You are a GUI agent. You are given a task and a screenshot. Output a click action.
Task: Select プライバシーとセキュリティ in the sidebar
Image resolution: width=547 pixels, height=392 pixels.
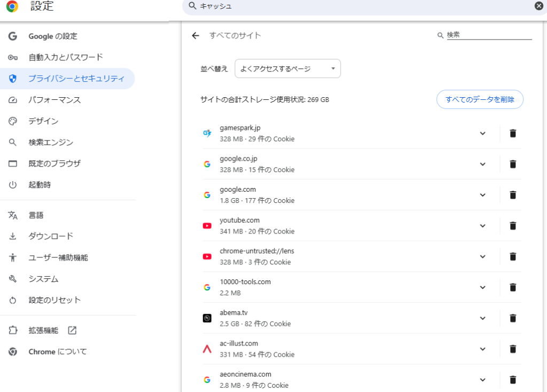(67, 79)
